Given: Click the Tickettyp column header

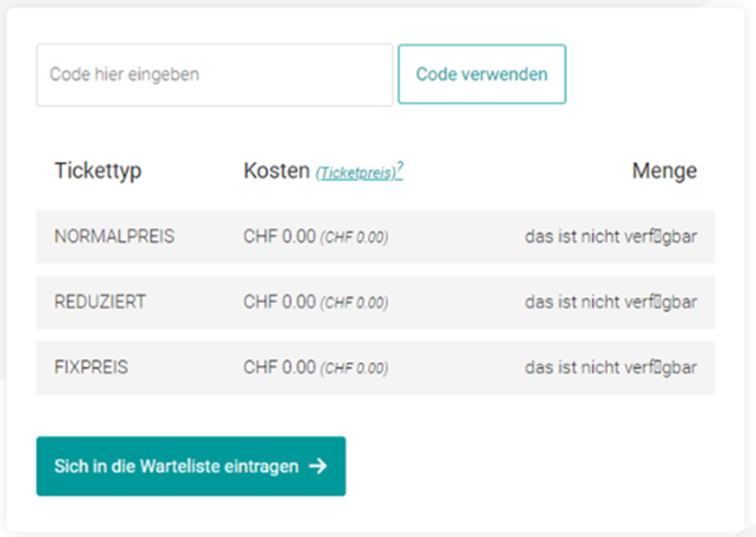Looking at the screenshot, I should [x=98, y=170].
